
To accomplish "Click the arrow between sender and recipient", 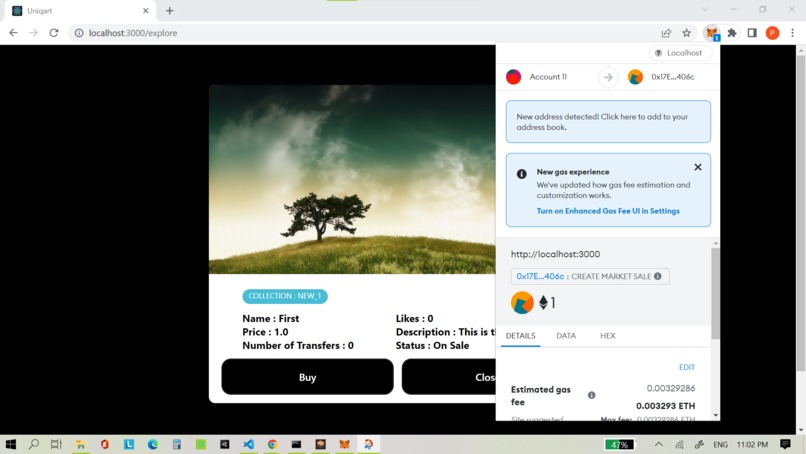I will click(x=608, y=77).
